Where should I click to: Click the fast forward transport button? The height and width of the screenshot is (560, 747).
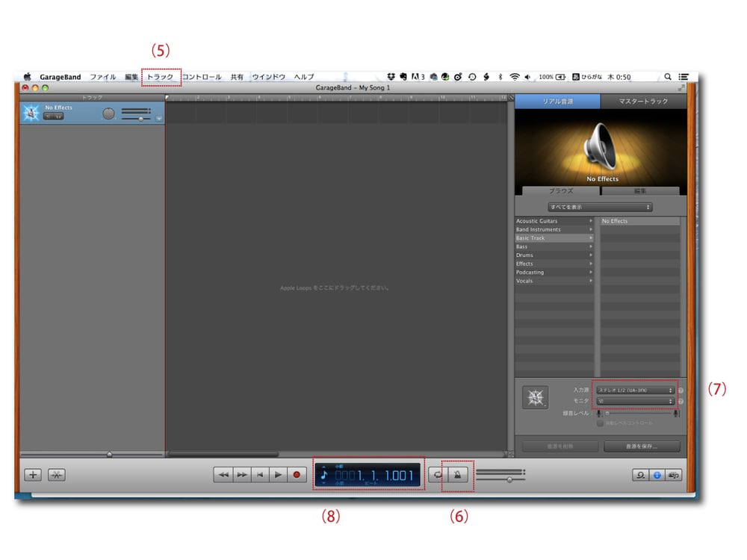[241, 475]
